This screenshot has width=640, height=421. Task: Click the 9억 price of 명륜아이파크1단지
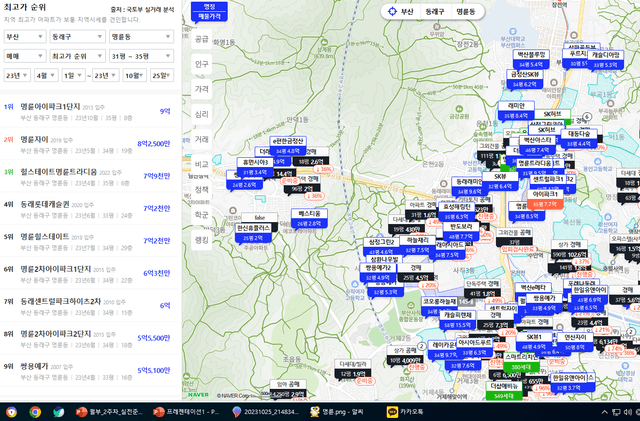point(165,111)
